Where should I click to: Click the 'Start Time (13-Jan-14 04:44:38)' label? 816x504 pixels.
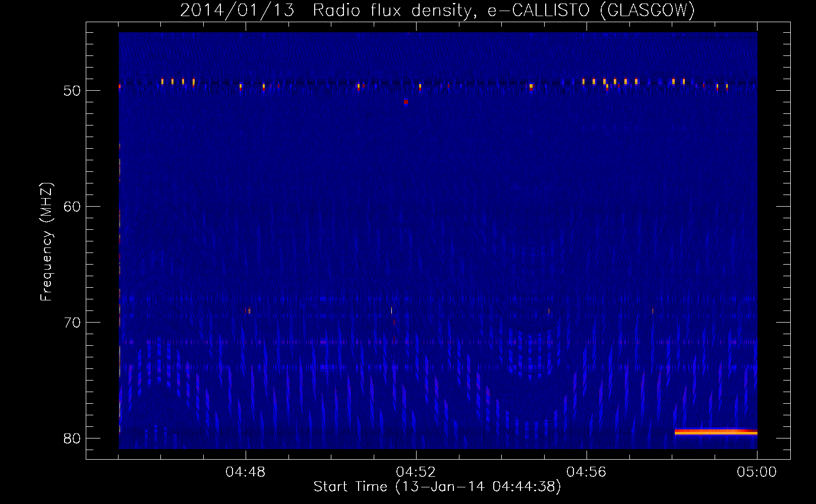pyautogui.click(x=437, y=487)
